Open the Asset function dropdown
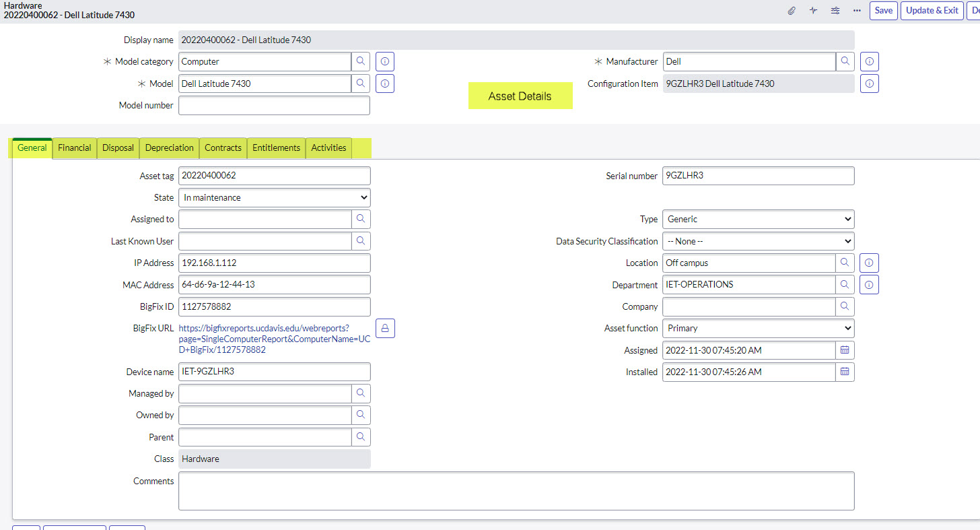Screen dimensions: 980x530 point(759,328)
